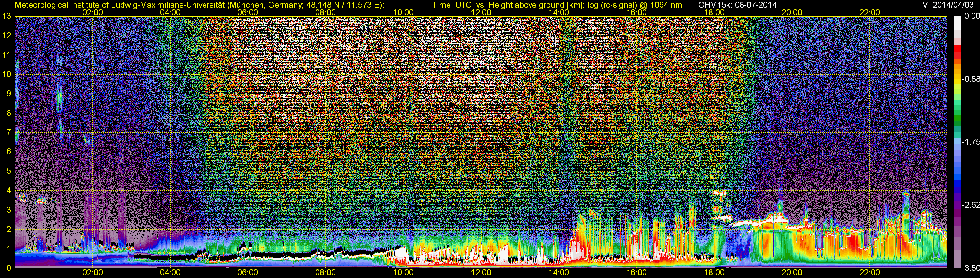Click the 13 km height axis label

7,16
